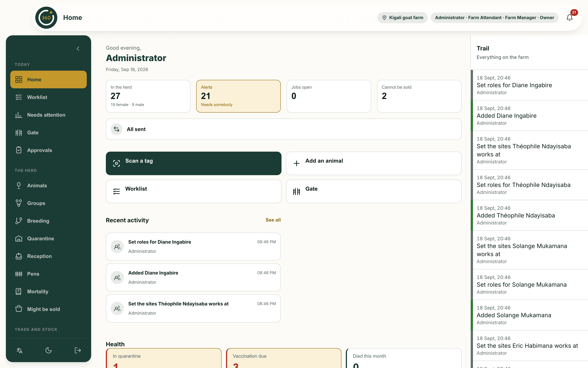Image resolution: width=588 pixels, height=368 pixels.
Task: Click See all recent activity link
Action: coord(273,220)
